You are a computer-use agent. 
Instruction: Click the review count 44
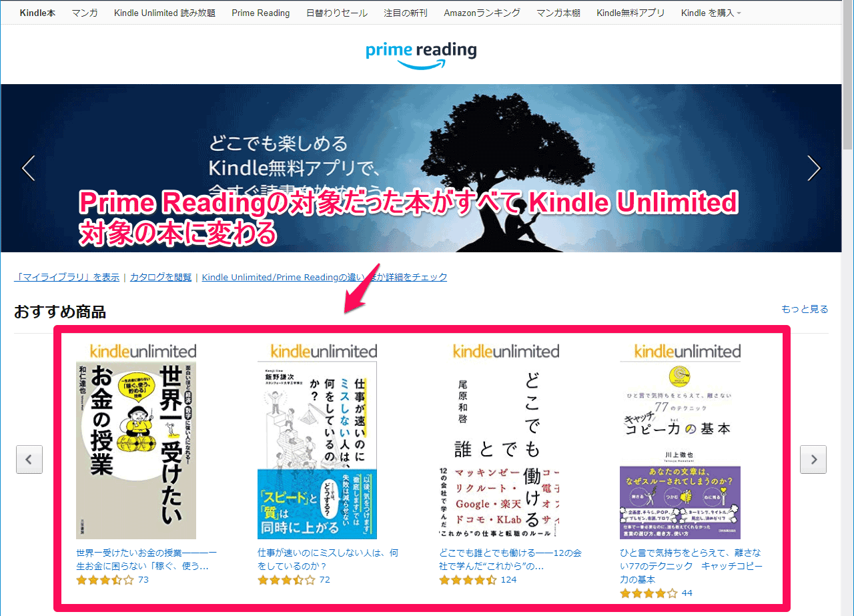[687, 593]
